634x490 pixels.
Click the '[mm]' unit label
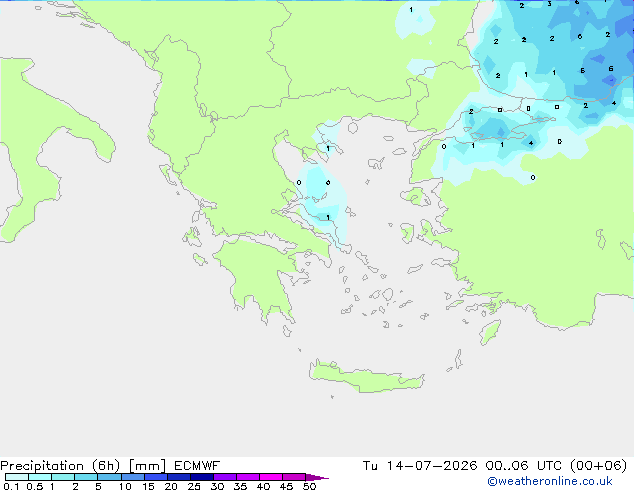point(147,466)
